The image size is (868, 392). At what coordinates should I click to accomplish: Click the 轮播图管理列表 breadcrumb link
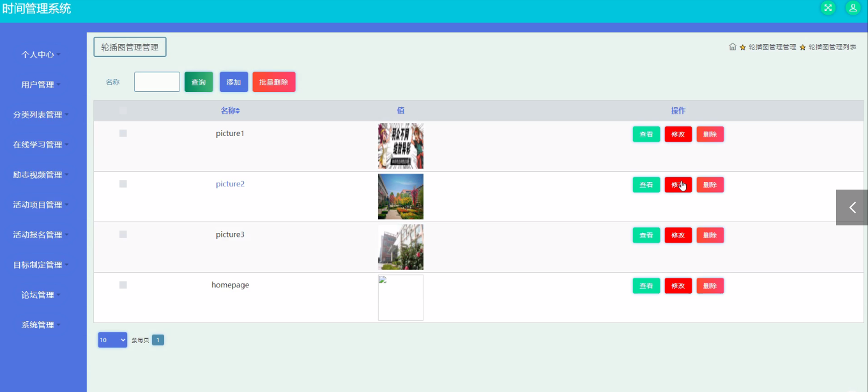click(832, 47)
